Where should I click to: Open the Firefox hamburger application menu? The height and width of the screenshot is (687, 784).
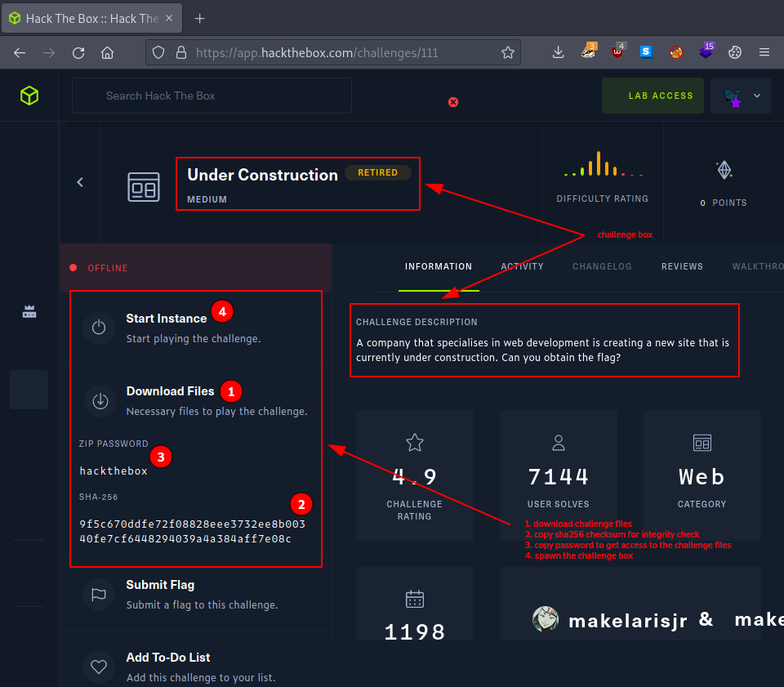pos(764,52)
